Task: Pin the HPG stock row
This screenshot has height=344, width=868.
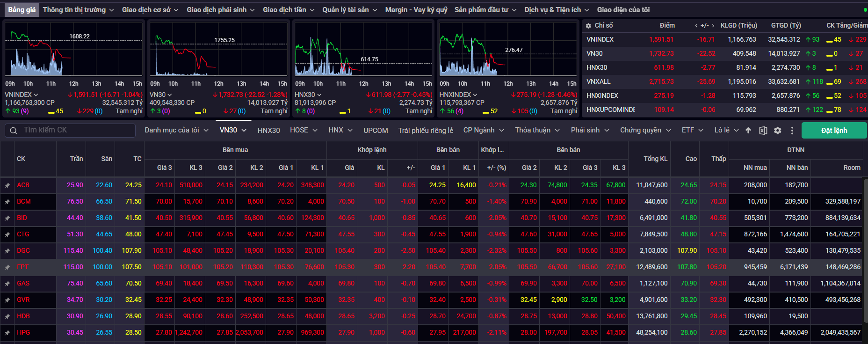Action: (x=7, y=333)
